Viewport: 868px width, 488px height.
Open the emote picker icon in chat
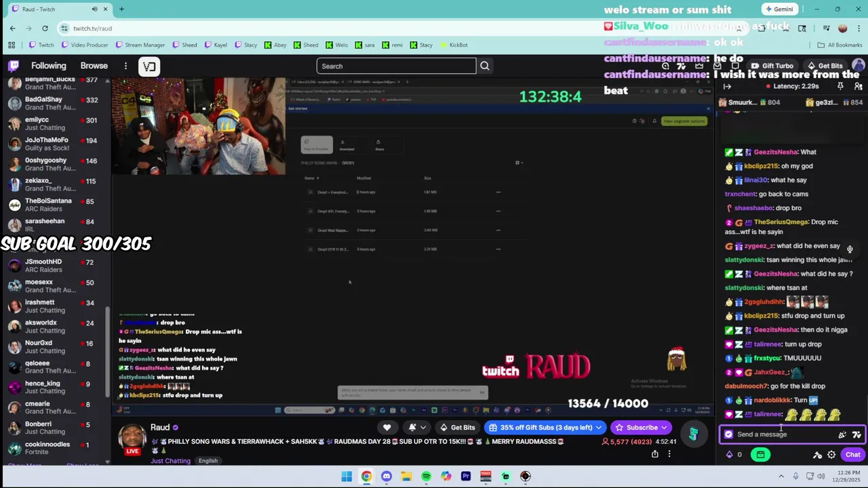(842, 434)
